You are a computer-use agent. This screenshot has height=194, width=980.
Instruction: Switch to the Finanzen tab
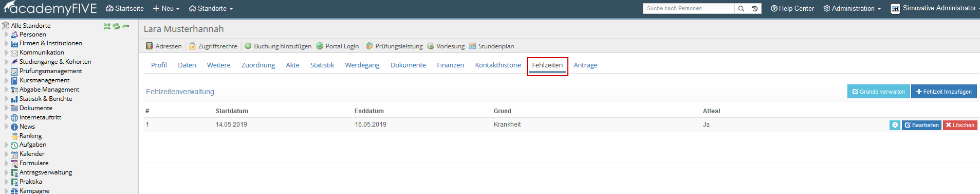click(x=450, y=65)
